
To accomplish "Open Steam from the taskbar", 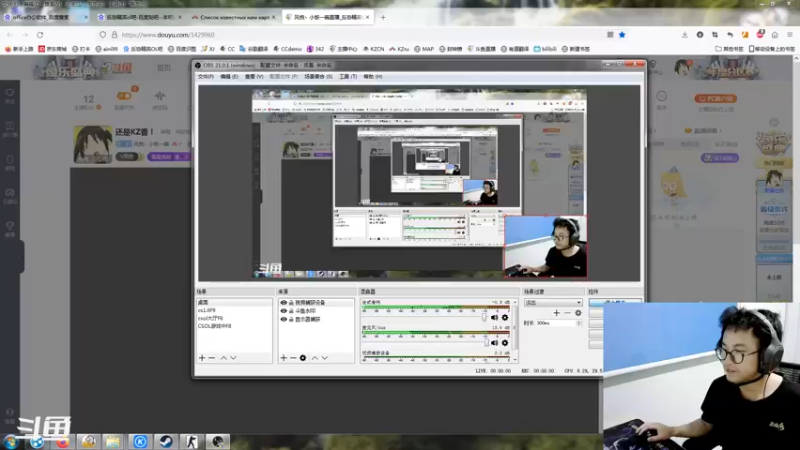I will [x=166, y=441].
